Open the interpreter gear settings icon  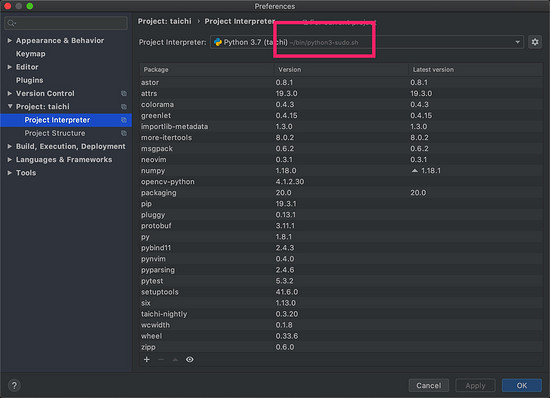[x=535, y=42]
